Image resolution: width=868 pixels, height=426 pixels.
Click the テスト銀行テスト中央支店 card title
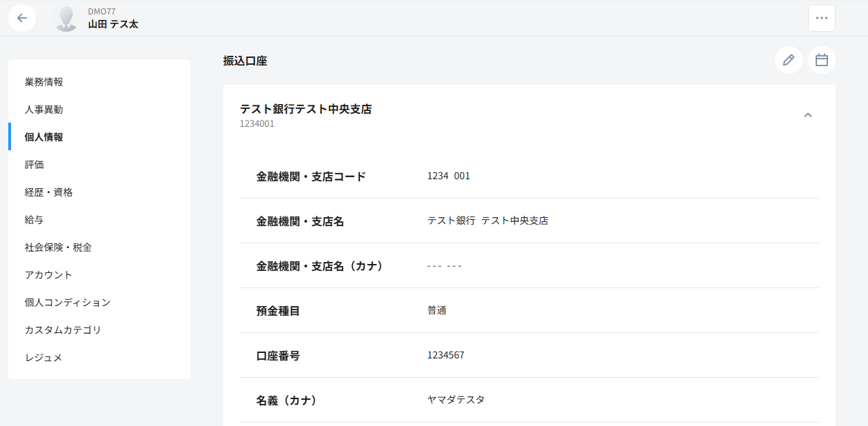coord(305,109)
